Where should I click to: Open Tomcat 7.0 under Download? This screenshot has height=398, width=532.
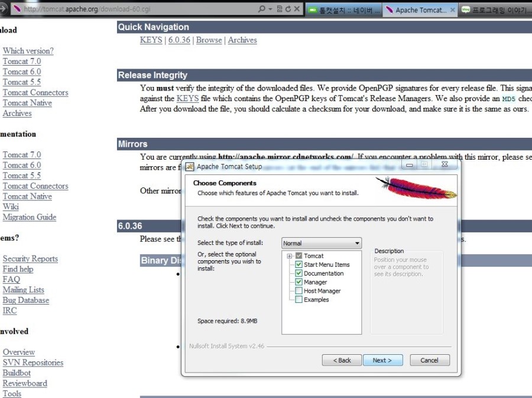pos(22,62)
